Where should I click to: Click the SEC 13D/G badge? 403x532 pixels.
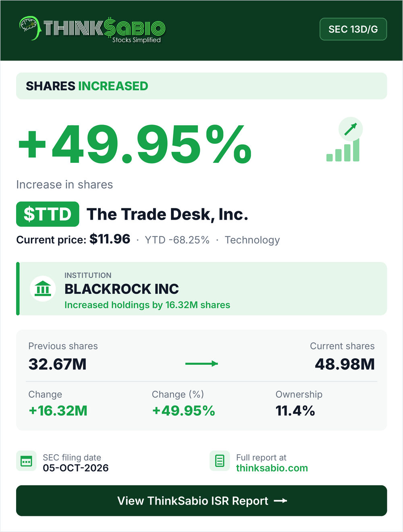353,29
